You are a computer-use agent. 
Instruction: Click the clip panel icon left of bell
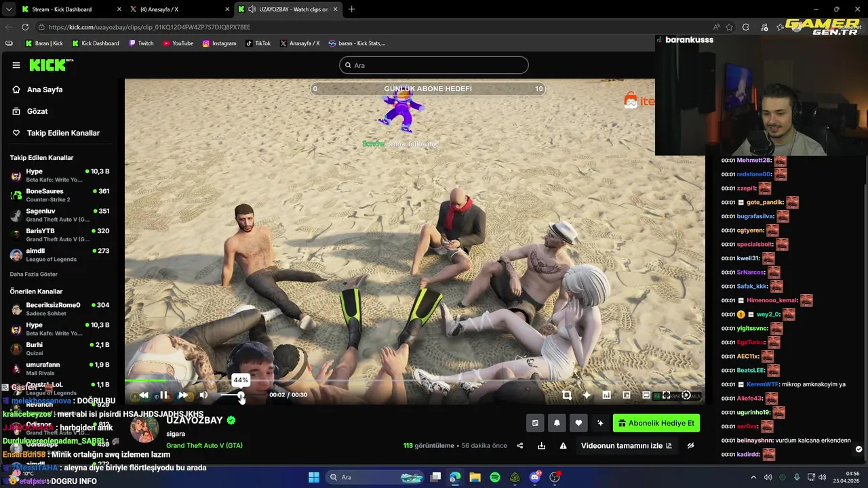(535, 423)
